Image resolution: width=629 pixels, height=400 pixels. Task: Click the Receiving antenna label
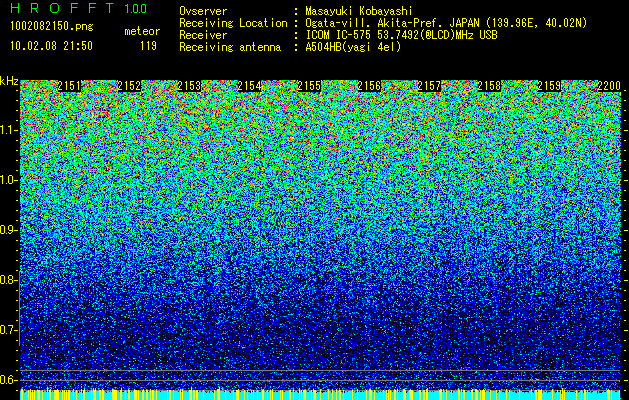(x=230, y=47)
